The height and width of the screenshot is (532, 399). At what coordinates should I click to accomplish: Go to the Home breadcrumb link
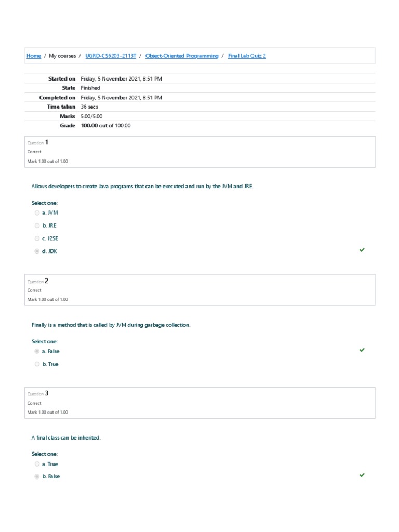coord(34,56)
